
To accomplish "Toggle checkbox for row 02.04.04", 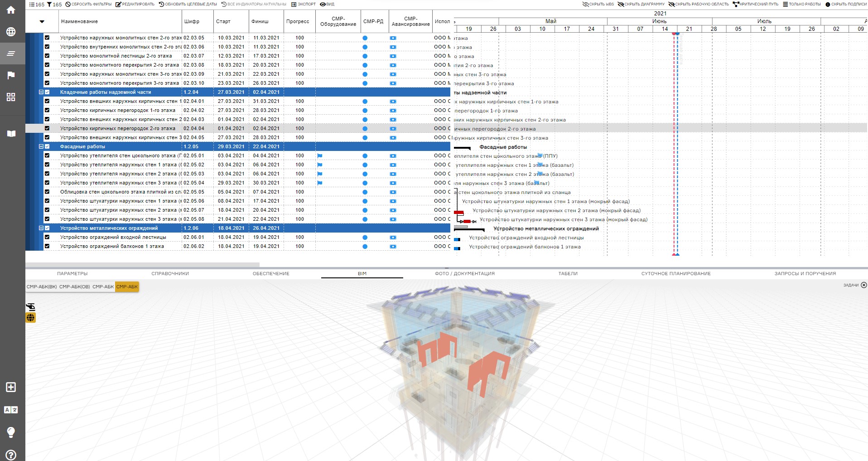I will pos(47,128).
